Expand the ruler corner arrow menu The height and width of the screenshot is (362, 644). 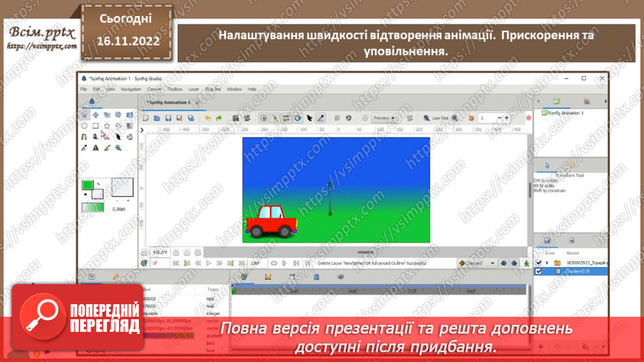pos(142,130)
